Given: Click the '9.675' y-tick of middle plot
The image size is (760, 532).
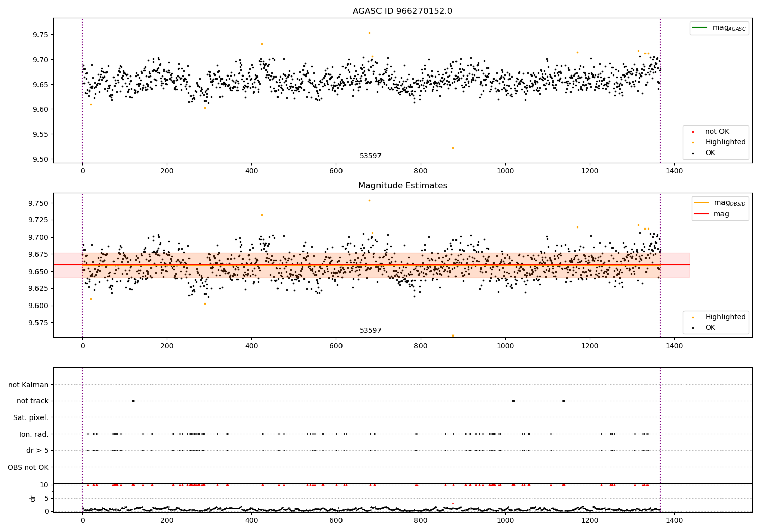Looking at the screenshot, I should (39, 254).
